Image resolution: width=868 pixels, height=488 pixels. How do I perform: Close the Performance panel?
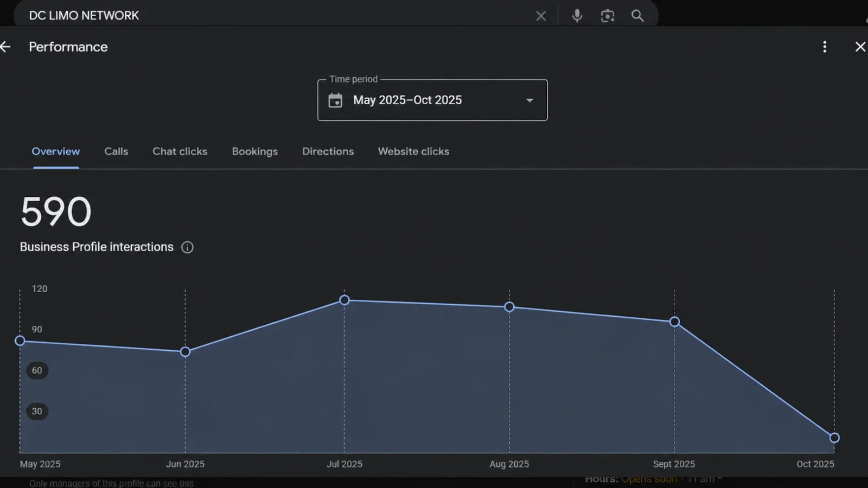[x=860, y=47]
